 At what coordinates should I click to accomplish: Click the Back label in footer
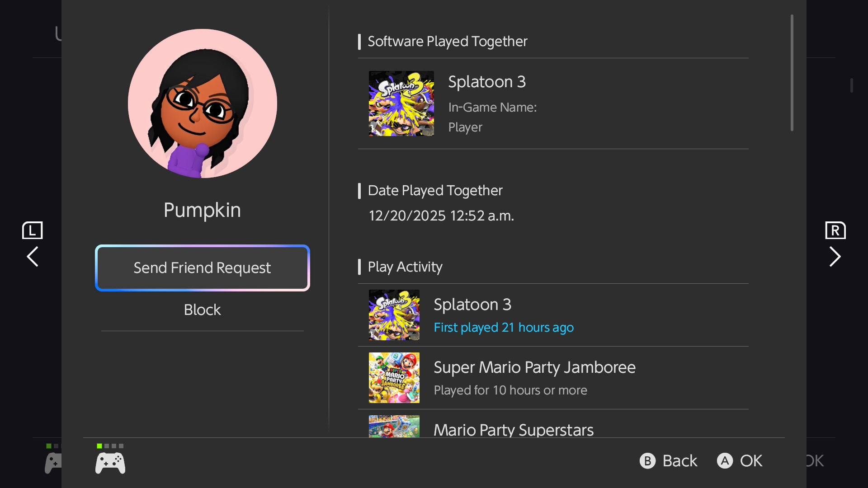(x=679, y=461)
